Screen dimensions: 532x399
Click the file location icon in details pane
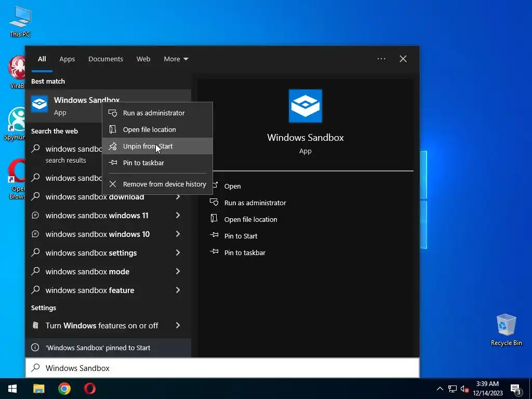214,219
